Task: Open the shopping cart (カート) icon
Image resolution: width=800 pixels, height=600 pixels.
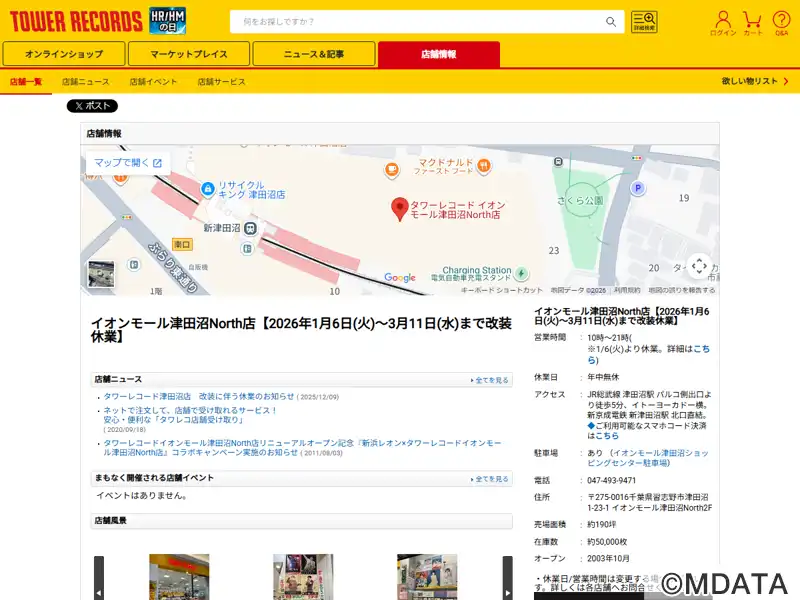Action: [x=753, y=22]
